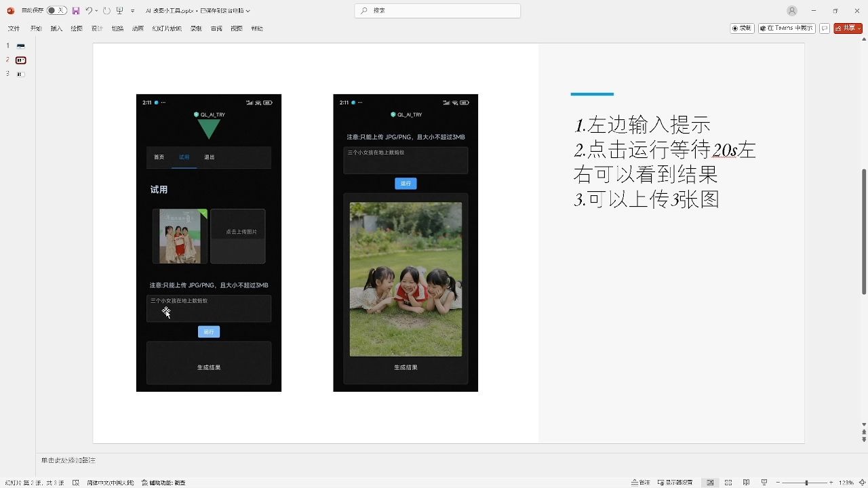The width and height of the screenshot is (868, 488).
Task: Click the text '1.左边输入提示' on the slide
Action: tap(642, 125)
